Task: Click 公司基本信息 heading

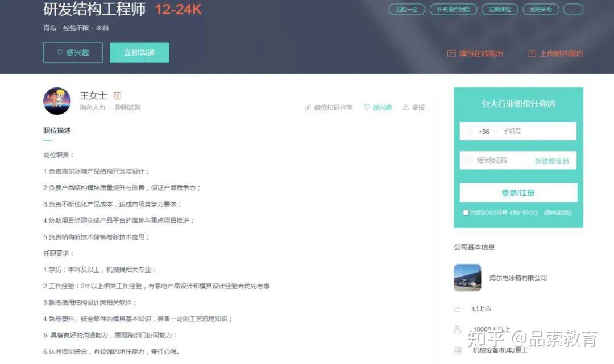Action: pyautogui.click(x=474, y=247)
